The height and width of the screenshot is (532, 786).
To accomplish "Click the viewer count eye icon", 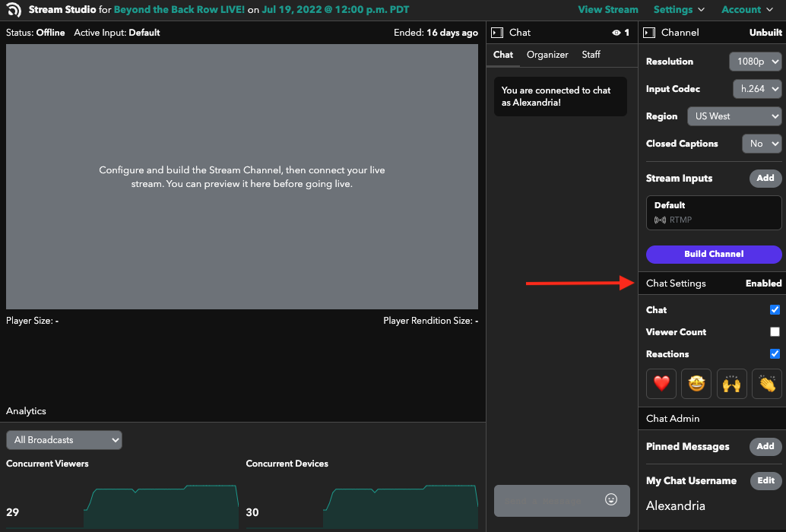I will [616, 33].
